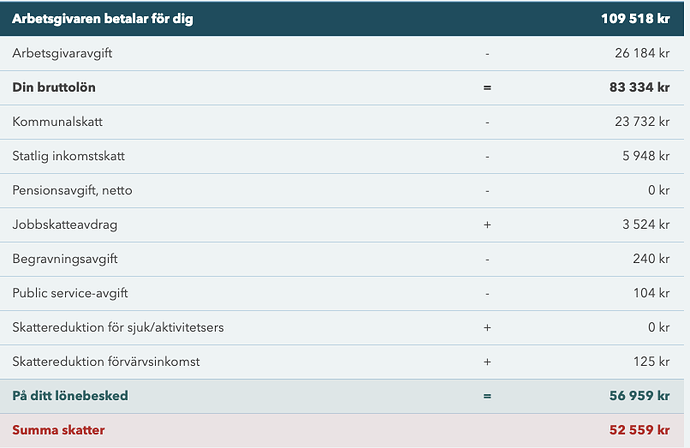The width and height of the screenshot is (690, 448).
Task: Select the 26 184 kr amount
Action: [642, 53]
